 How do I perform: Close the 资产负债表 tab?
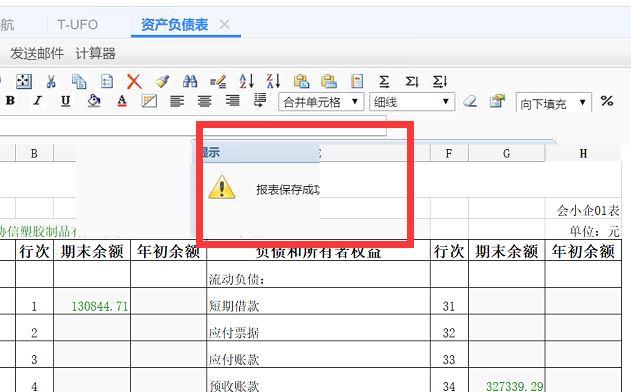[224, 25]
